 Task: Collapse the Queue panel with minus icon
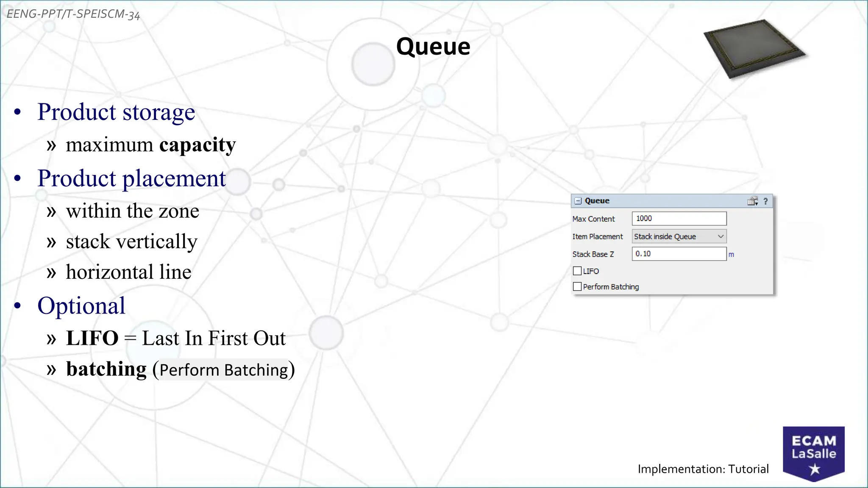pyautogui.click(x=578, y=201)
